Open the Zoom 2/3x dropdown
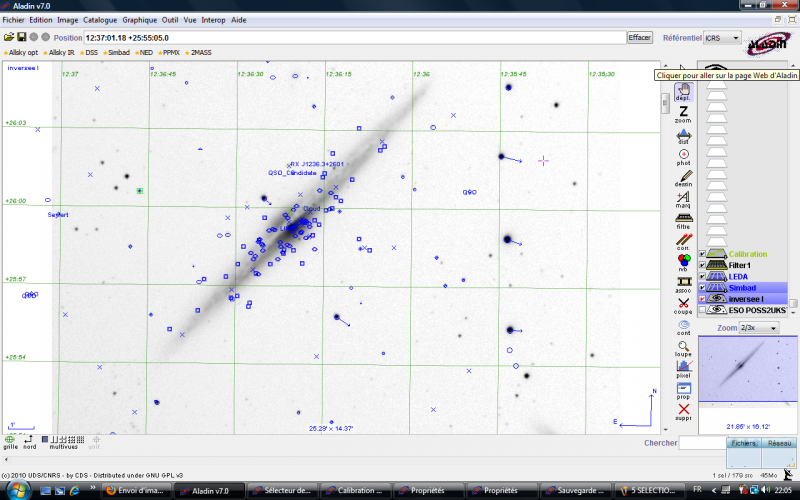The height and width of the screenshot is (500, 800). 758,328
